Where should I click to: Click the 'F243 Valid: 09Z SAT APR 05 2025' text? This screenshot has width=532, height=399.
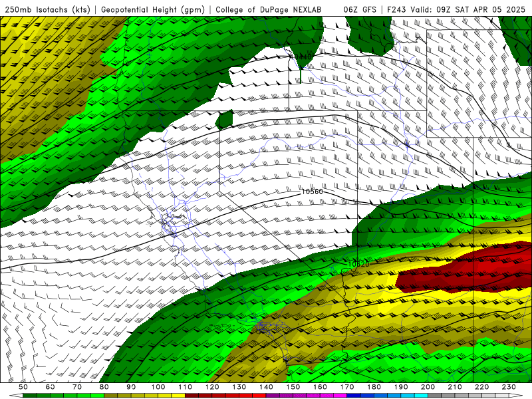pos(456,10)
